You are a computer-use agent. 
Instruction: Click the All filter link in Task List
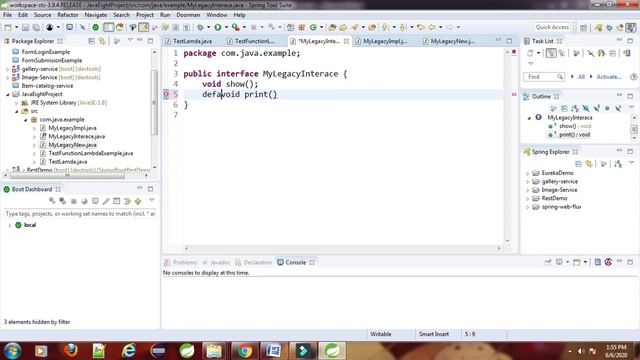[x=581, y=77]
